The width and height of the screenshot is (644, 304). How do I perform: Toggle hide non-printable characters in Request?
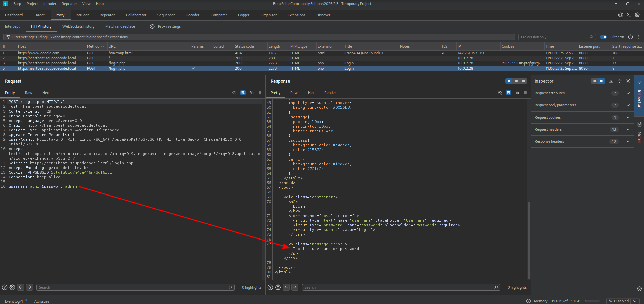[x=234, y=93]
